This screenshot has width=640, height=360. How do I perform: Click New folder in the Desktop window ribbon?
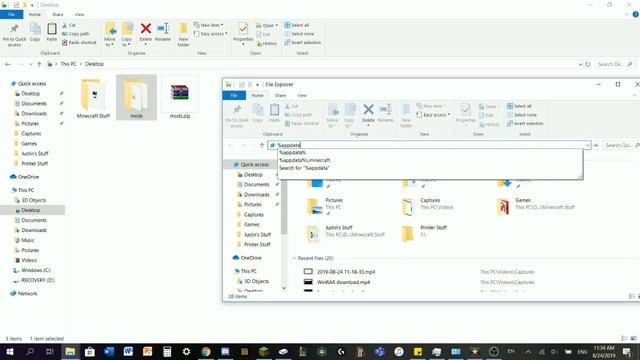183,35
